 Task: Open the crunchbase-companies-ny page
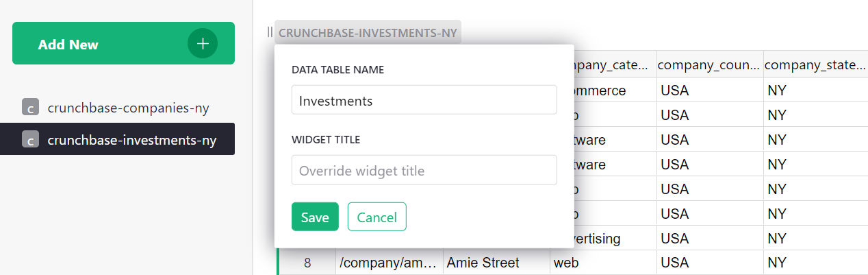[128, 107]
